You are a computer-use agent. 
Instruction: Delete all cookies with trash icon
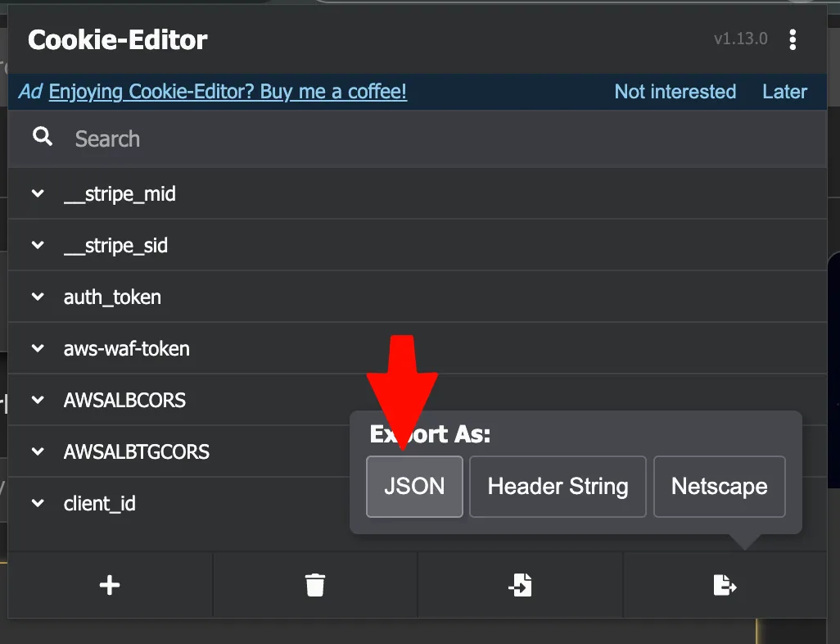point(315,585)
